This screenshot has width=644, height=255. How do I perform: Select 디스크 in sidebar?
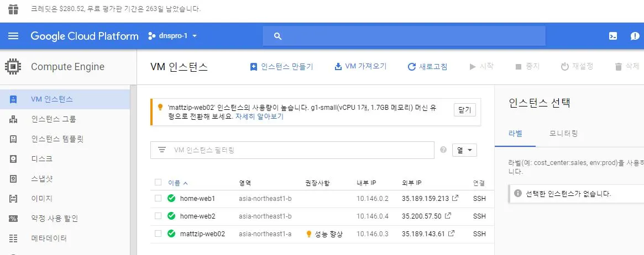click(42, 158)
